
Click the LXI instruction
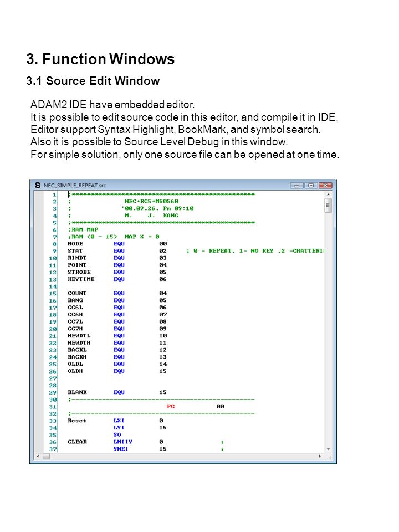[x=119, y=421]
